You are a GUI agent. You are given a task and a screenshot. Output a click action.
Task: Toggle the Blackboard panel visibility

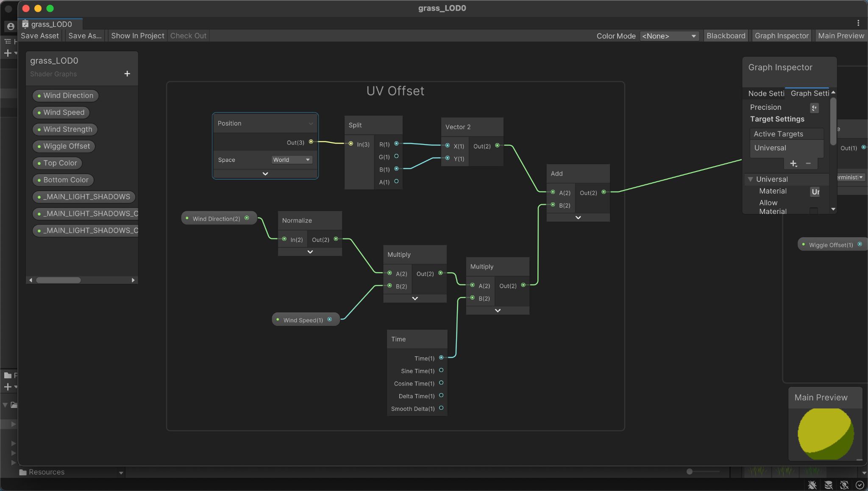(726, 36)
